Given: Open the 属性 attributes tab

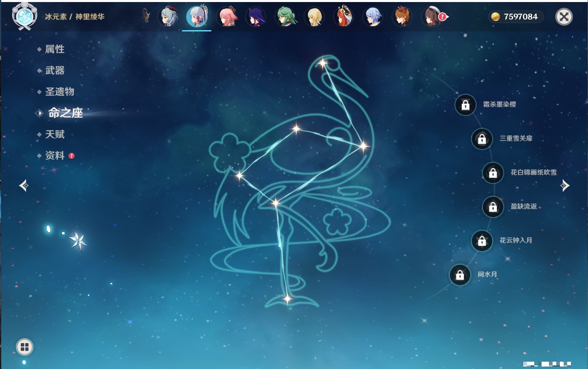Looking at the screenshot, I should 55,49.
